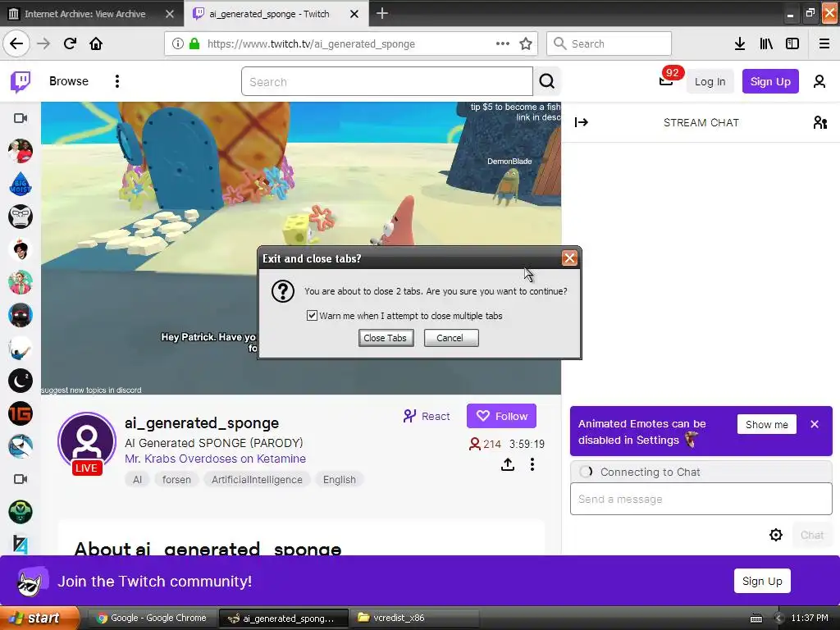This screenshot has width=840, height=630.
Task: Uncheck Warn me when closing multiple tabs
Action: coord(312,316)
